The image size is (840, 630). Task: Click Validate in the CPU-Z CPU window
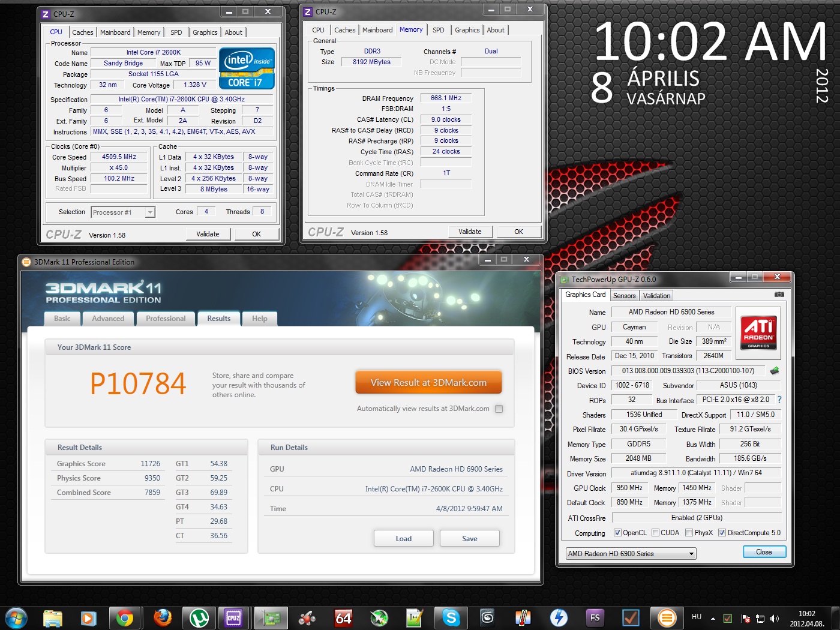(208, 234)
